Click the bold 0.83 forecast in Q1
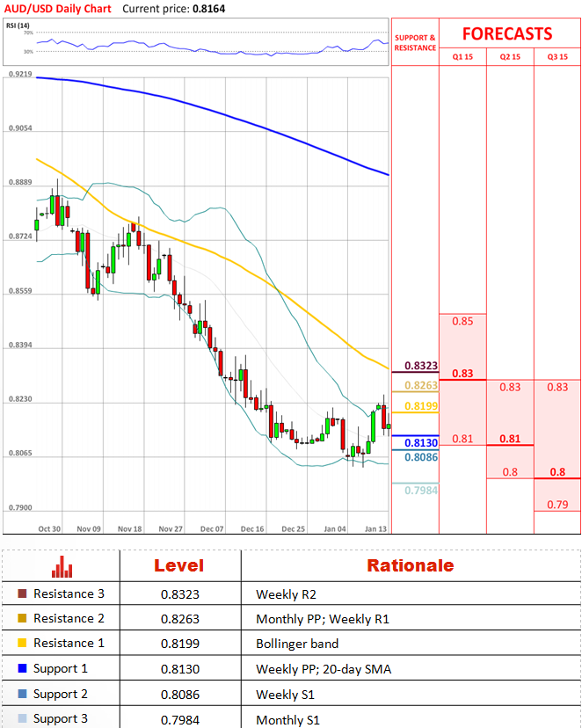This screenshot has width=582, height=728. [462, 374]
